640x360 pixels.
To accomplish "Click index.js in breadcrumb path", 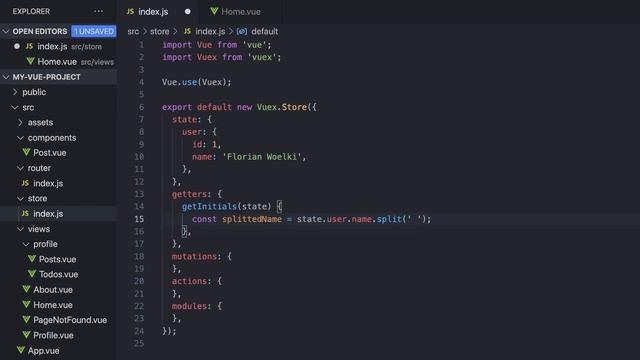I will [210, 31].
